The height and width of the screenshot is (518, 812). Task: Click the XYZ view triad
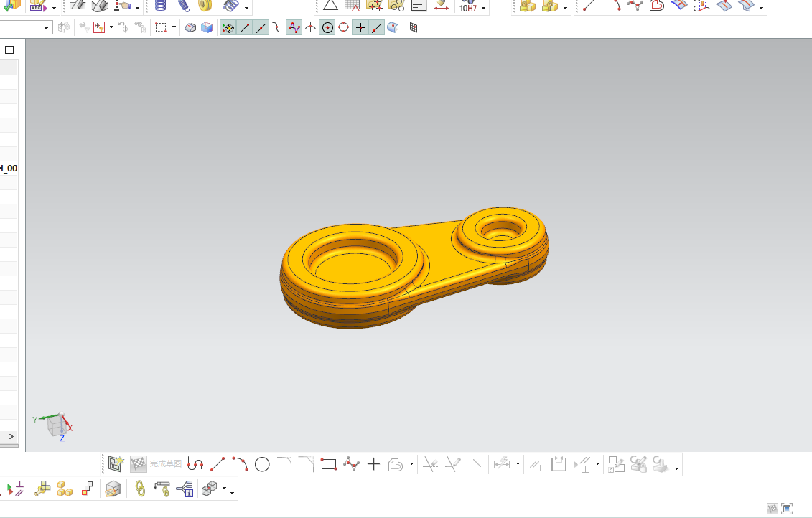pyautogui.click(x=55, y=425)
